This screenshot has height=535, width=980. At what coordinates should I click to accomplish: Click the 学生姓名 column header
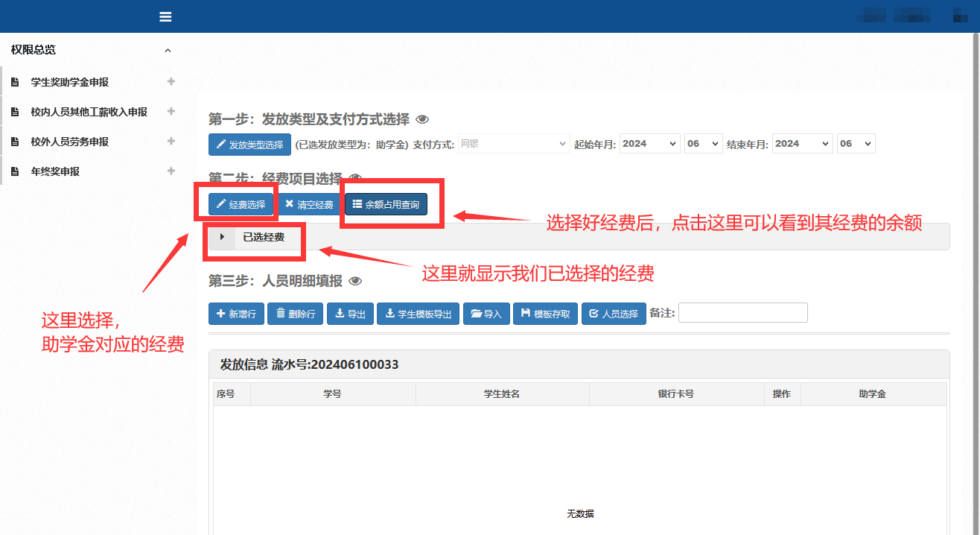502,394
